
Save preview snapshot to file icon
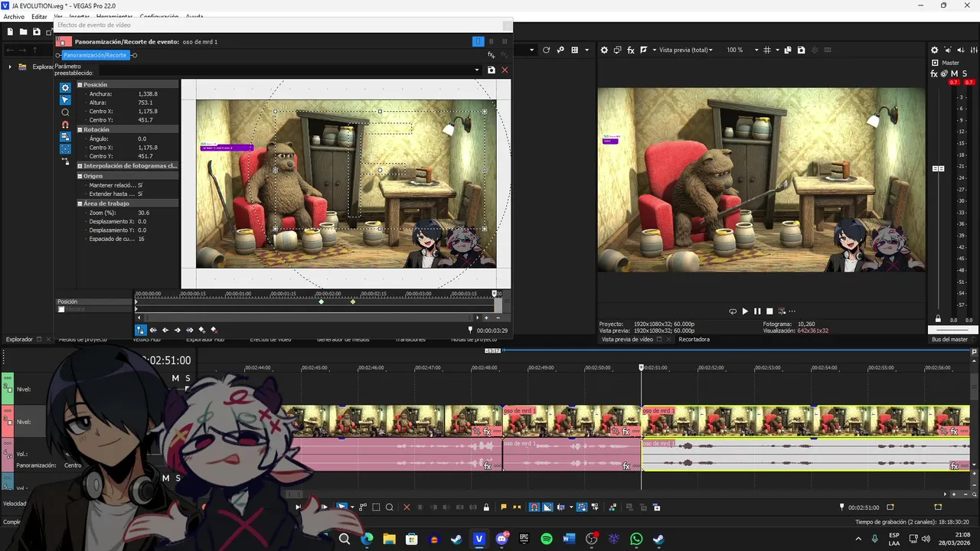[801, 50]
